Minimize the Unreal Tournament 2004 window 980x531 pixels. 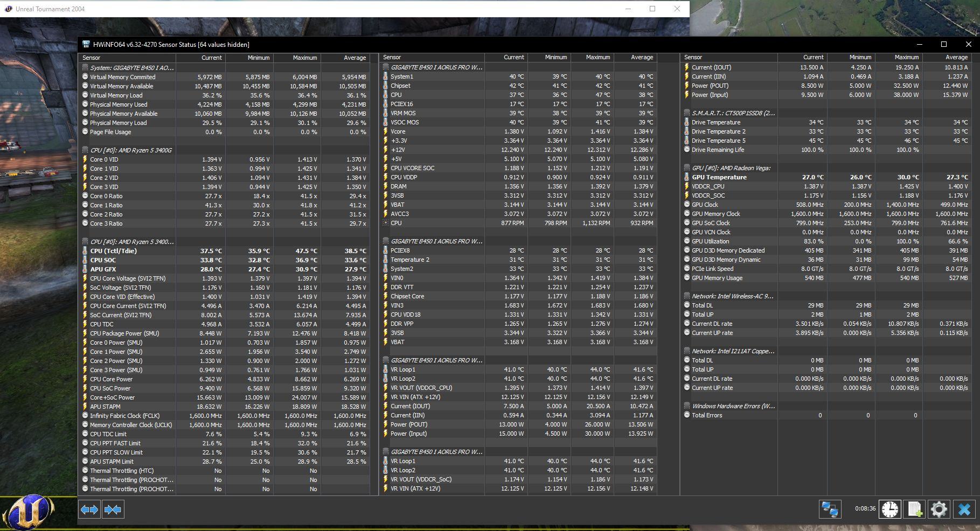(628, 9)
